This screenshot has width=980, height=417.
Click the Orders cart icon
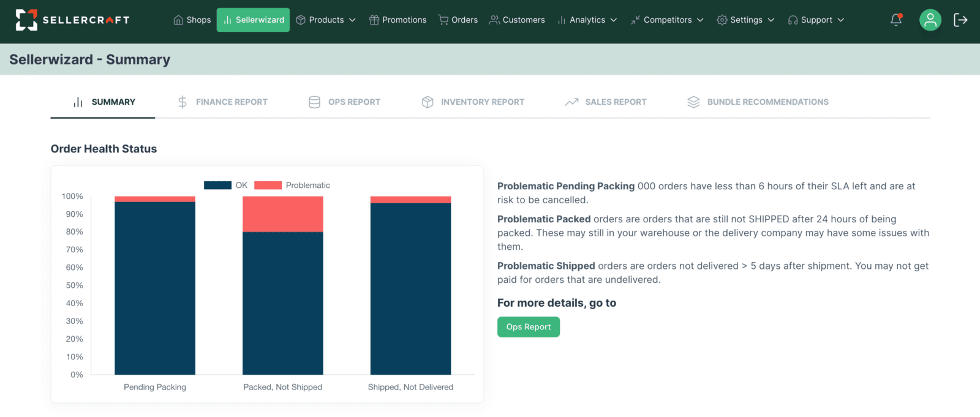(x=443, y=20)
